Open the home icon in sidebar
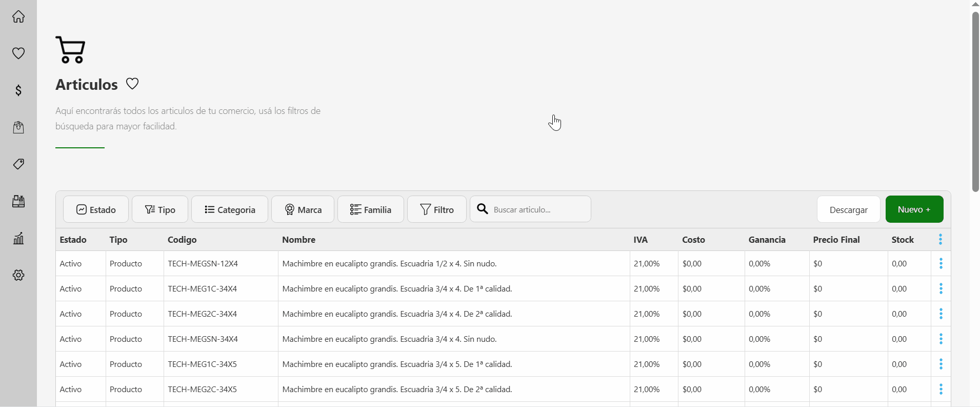This screenshot has width=980, height=407. click(18, 16)
